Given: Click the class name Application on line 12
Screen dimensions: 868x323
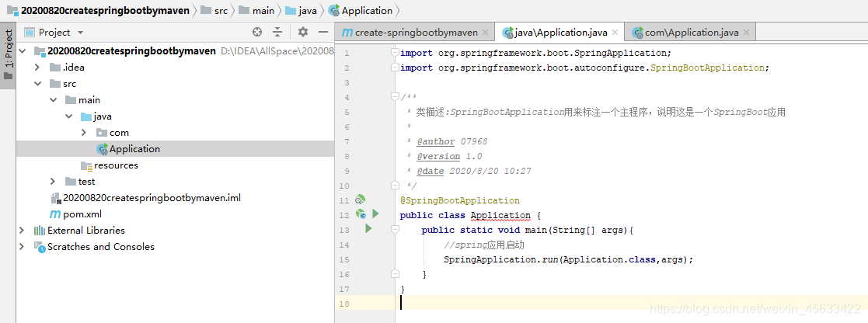Looking at the screenshot, I should (500, 215).
